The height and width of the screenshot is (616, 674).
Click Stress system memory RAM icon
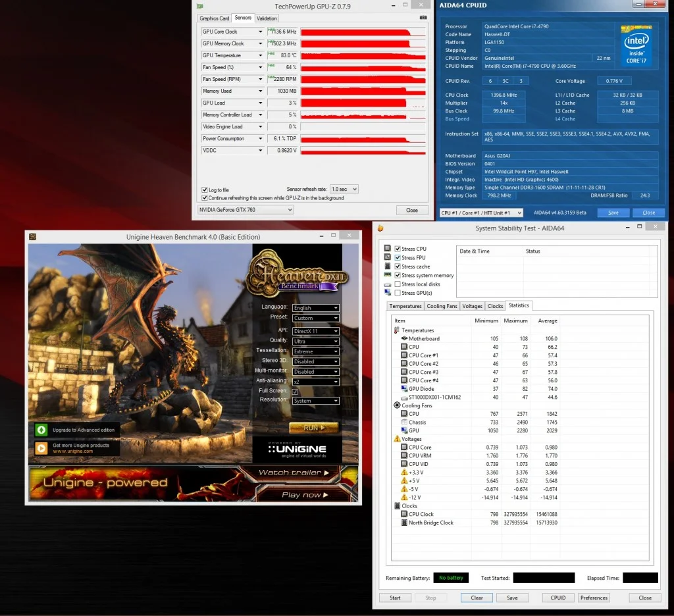pos(387,274)
